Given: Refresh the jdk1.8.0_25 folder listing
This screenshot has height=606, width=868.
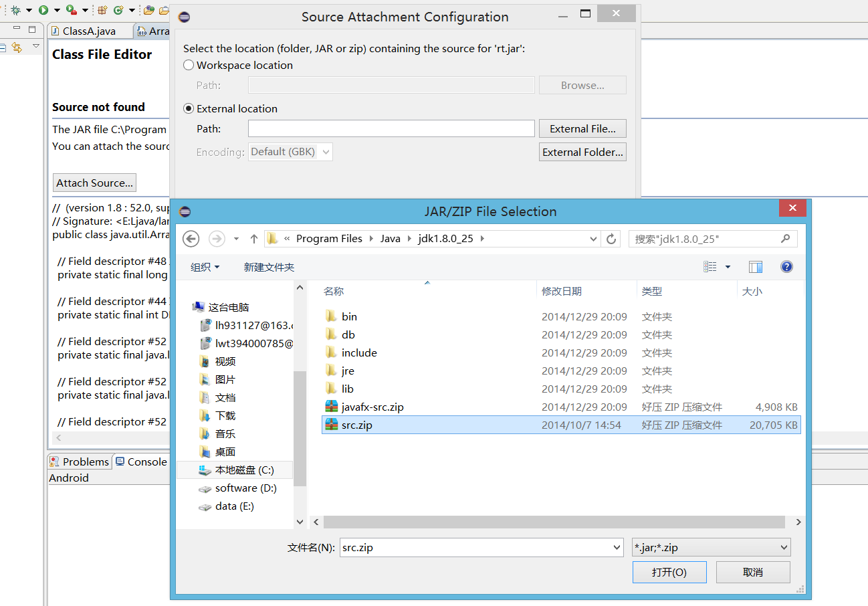Looking at the screenshot, I should pos(611,239).
